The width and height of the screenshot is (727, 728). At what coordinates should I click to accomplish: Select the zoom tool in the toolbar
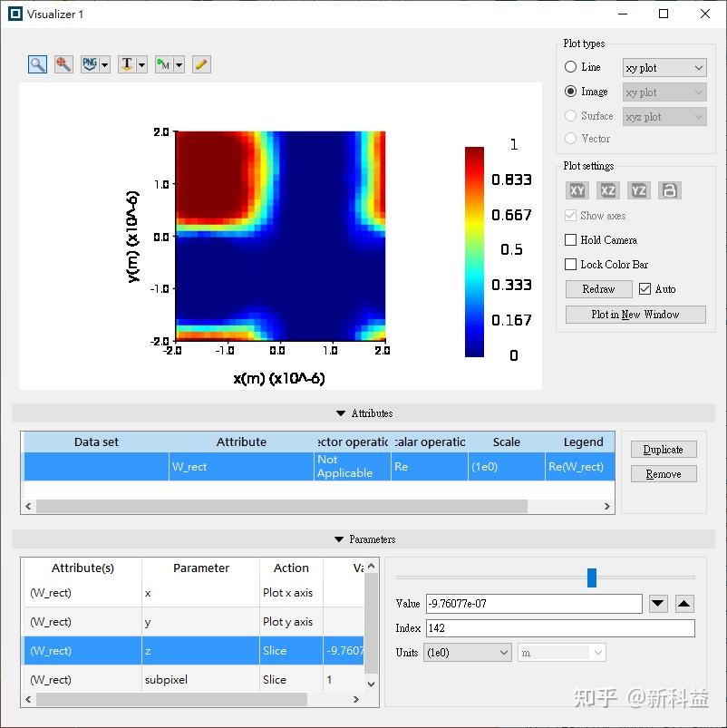(36, 64)
